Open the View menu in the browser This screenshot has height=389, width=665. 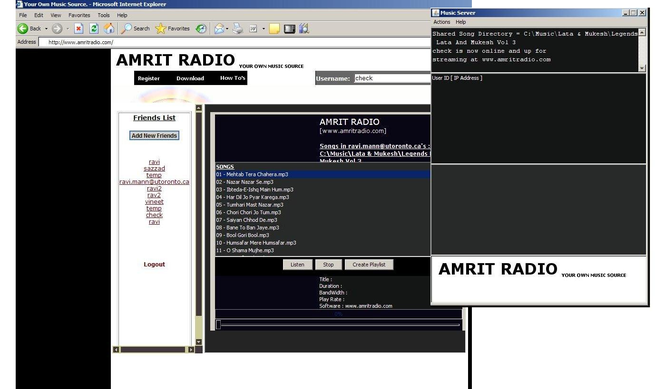click(x=56, y=15)
